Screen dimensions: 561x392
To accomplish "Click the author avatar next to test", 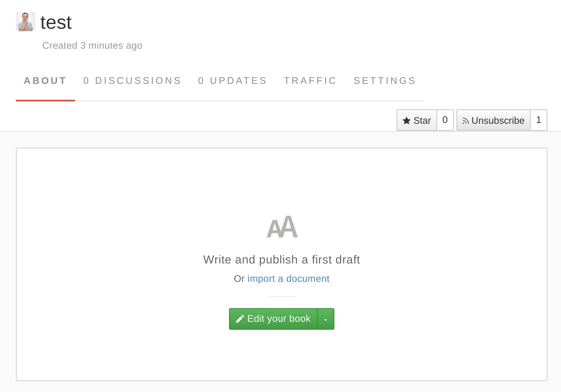I will tap(26, 22).
